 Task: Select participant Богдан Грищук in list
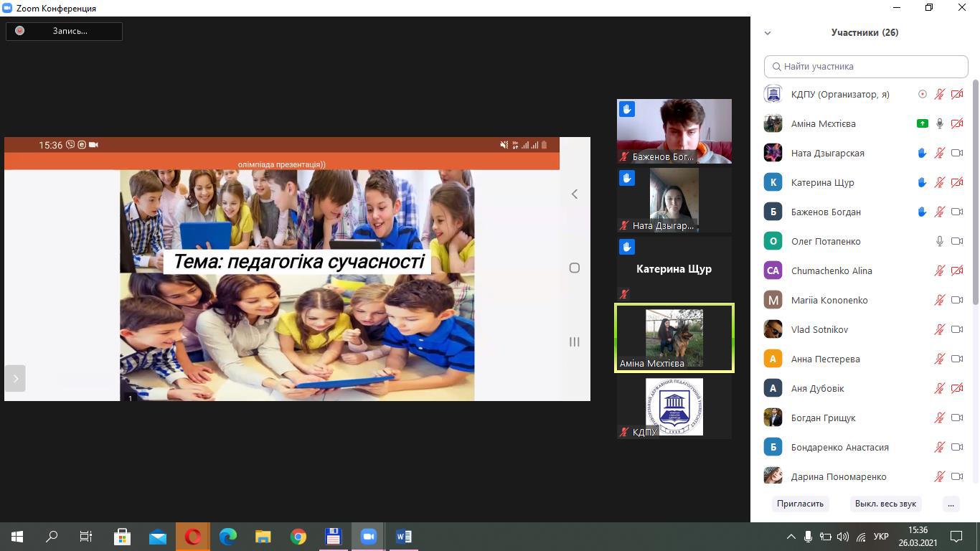pyautogui.click(x=864, y=418)
